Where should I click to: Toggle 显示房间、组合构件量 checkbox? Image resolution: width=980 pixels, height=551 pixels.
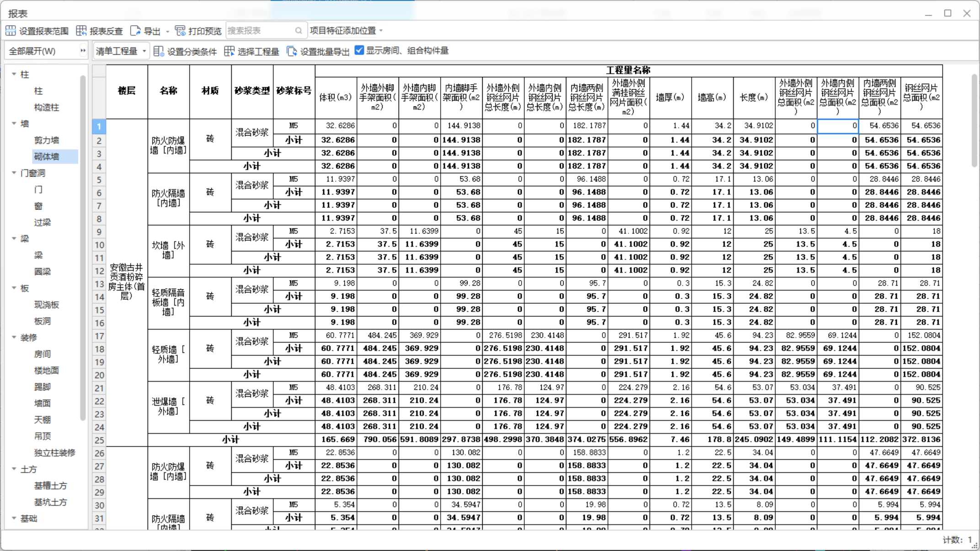tap(359, 50)
